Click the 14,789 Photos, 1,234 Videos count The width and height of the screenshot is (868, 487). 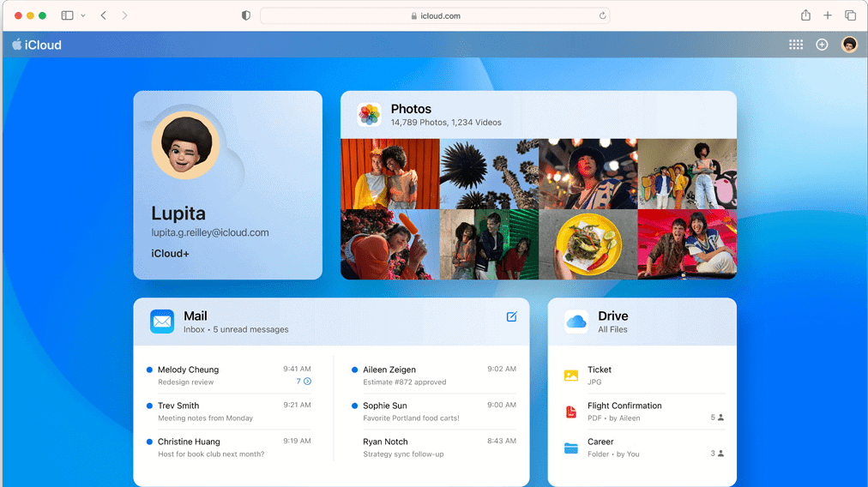(x=446, y=123)
